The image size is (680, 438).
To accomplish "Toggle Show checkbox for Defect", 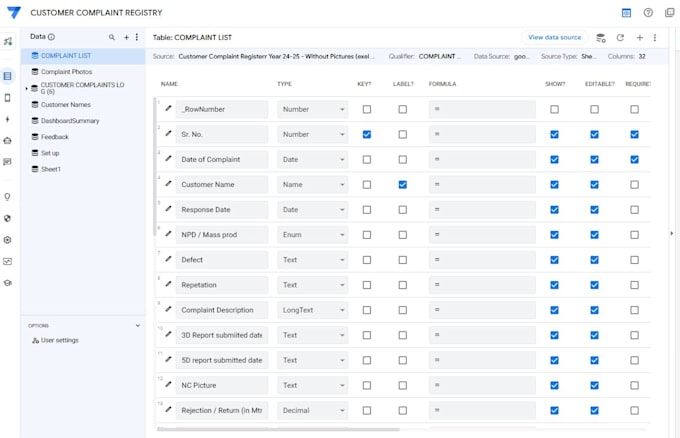I will (554, 260).
